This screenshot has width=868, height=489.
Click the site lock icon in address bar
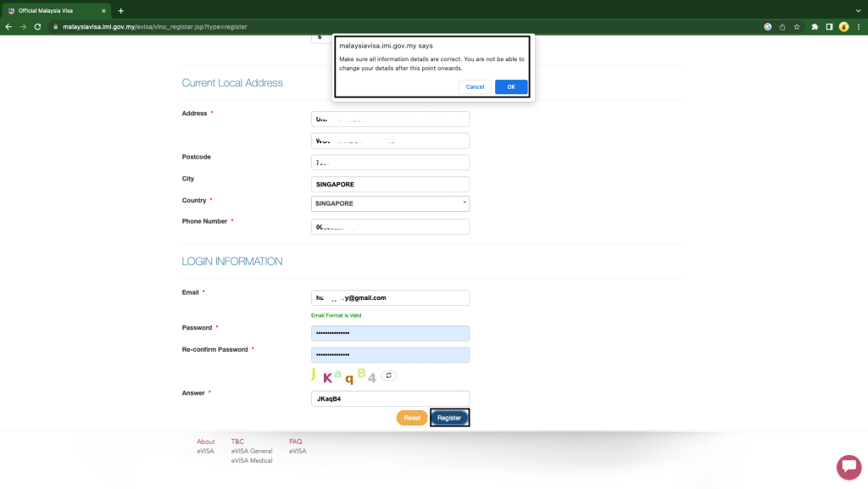coord(55,26)
